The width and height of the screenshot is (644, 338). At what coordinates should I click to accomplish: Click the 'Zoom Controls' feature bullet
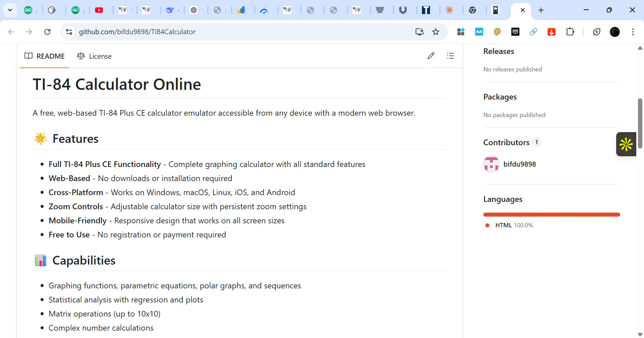pos(177,207)
